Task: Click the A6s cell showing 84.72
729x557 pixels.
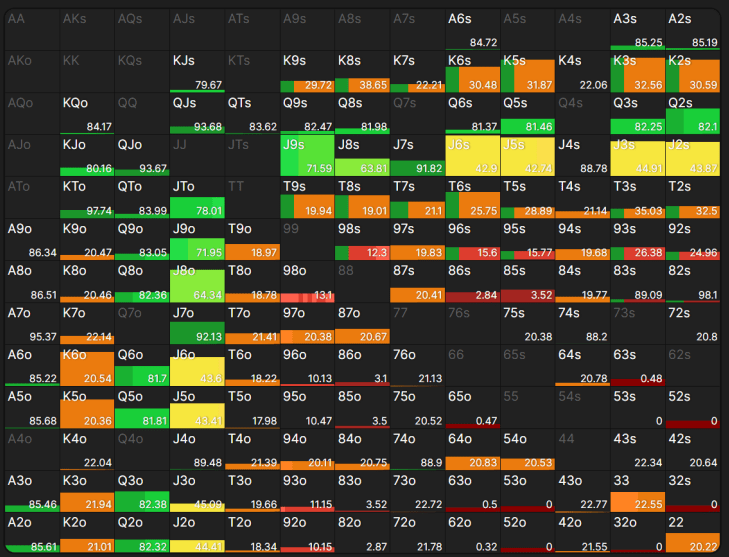Action: (472, 29)
